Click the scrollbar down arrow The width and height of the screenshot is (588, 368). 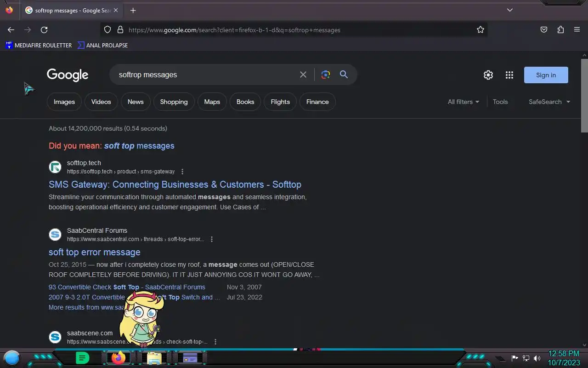click(x=584, y=345)
